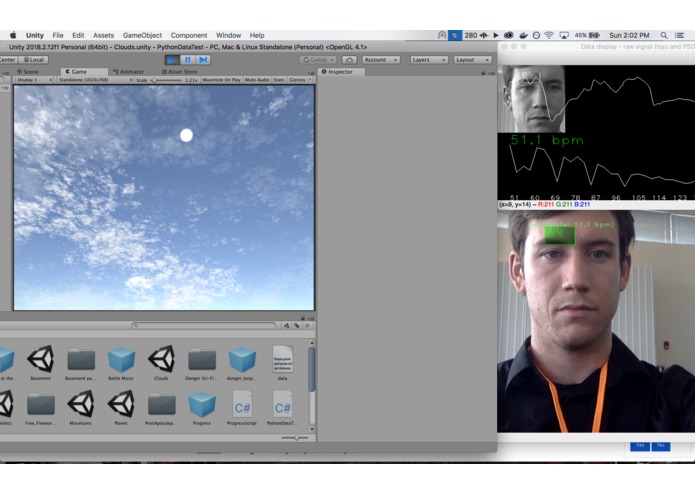Viewport: 695px width, 494px height.
Task: Toggle the Gizmos button
Action: coord(297,80)
